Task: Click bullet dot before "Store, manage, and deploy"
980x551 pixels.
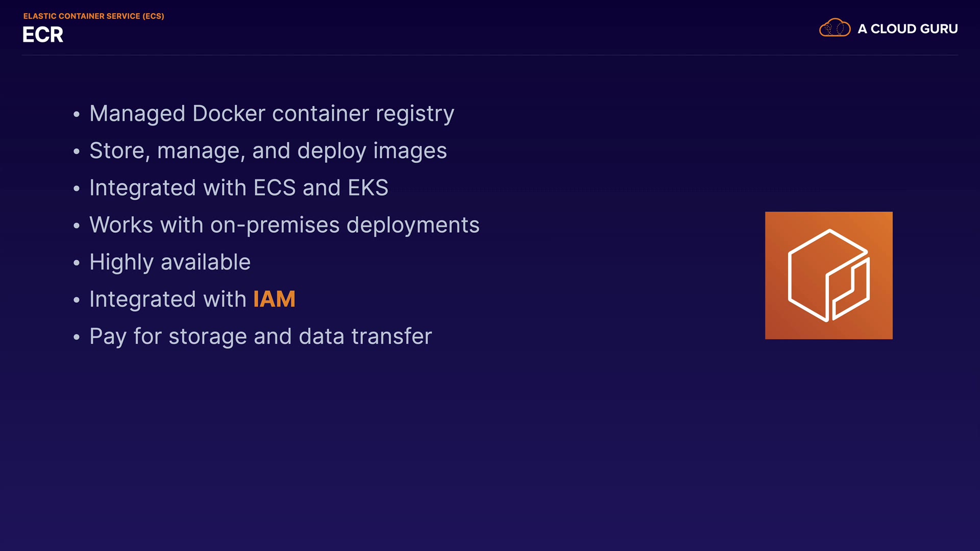Action: pos(77,152)
